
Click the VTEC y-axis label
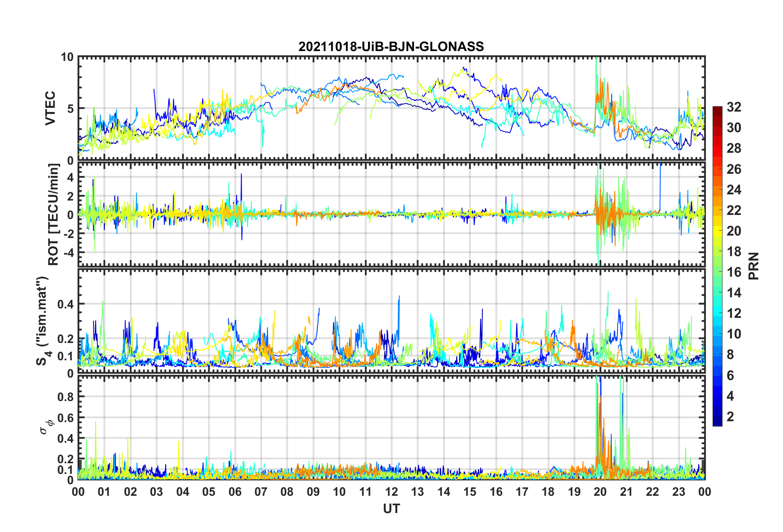coord(50,108)
